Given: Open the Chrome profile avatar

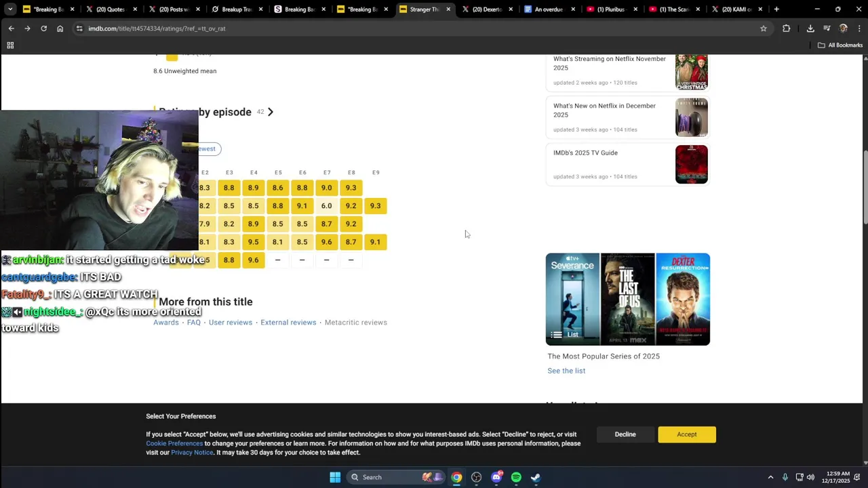Looking at the screenshot, I should (843, 28).
